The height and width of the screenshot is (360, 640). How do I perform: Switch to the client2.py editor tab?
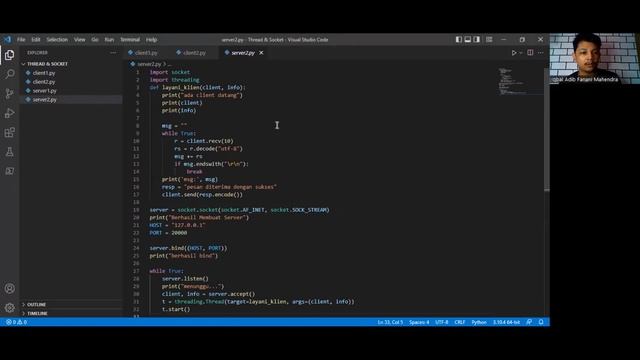pyautogui.click(x=194, y=53)
